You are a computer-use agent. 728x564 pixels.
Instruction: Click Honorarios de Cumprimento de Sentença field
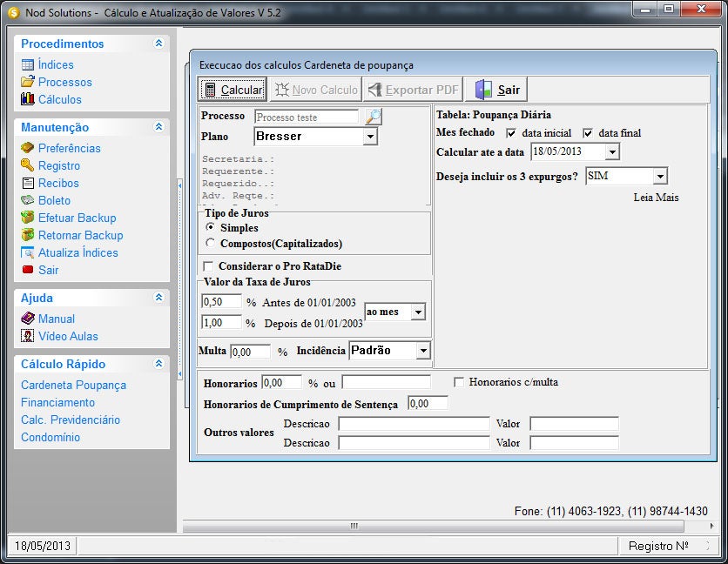point(428,403)
